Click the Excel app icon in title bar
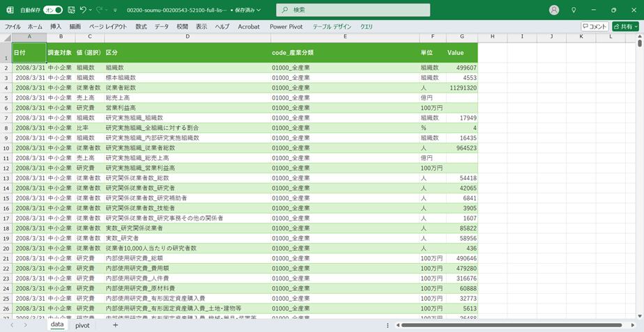The image size is (644, 332). tap(10, 10)
